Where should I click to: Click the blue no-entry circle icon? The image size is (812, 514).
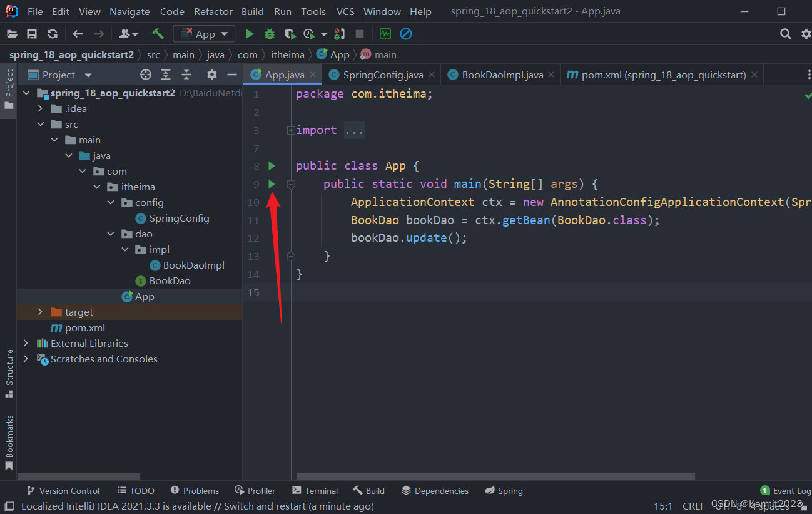click(406, 34)
